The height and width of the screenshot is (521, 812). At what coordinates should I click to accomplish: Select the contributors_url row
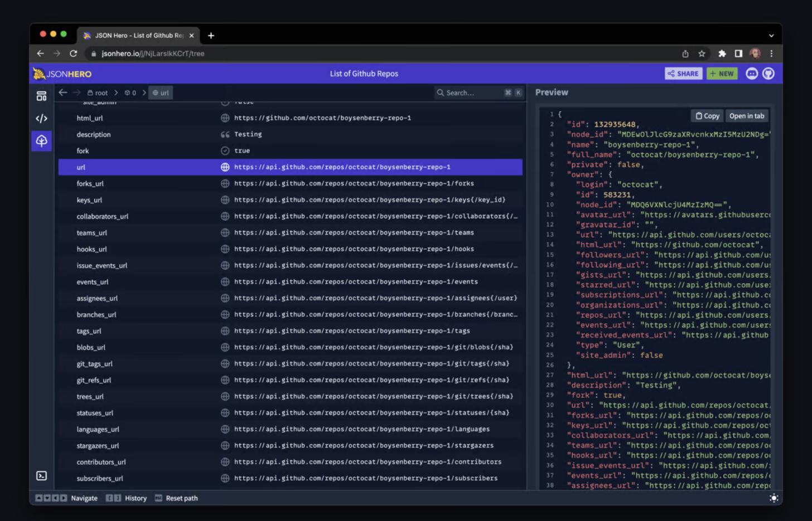pyautogui.click(x=291, y=462)
